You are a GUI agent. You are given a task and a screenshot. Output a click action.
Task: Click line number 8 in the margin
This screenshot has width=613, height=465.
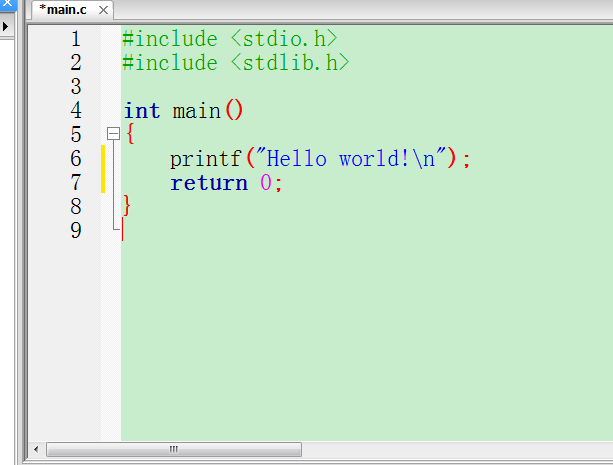coord(76,206)
